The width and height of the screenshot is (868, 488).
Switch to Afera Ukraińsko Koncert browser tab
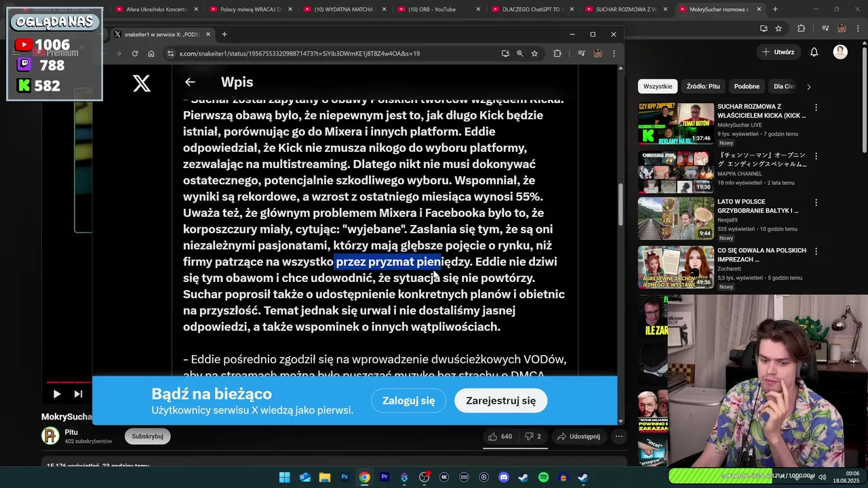point(156,9)
